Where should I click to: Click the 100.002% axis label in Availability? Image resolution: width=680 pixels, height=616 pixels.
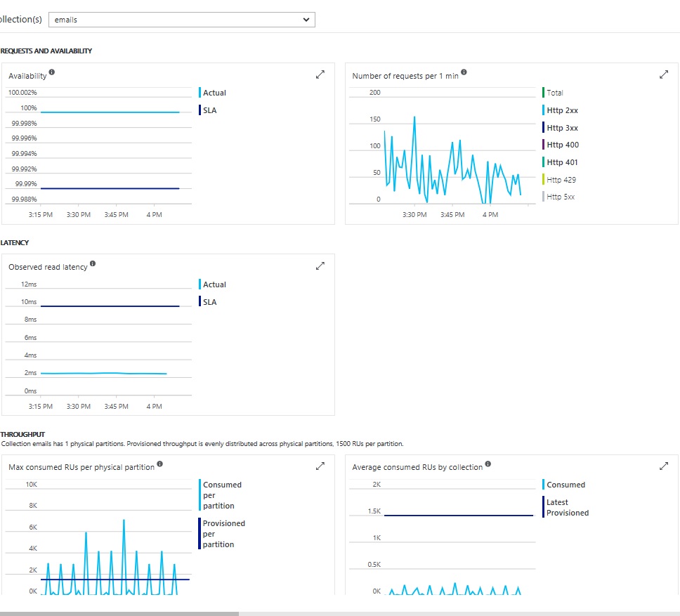tap(22, 92)
